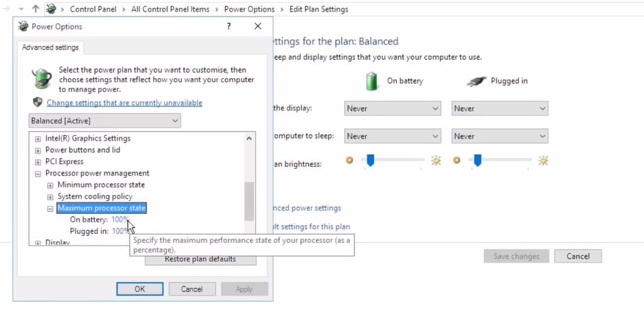Expand System cooling policy node
The height and width of the screenshot is (334, 644).
click(x=50, y=197)
